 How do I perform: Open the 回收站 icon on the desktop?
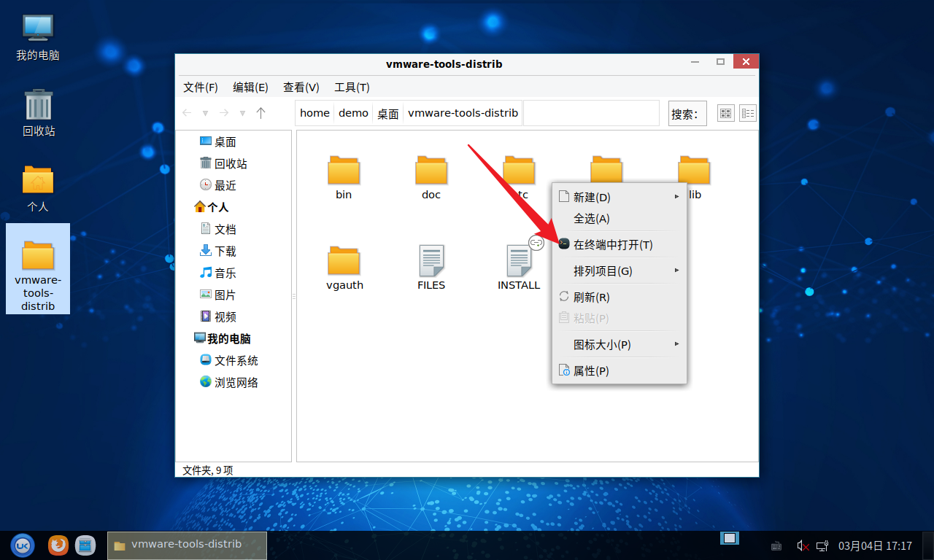pyautogui.click(x=39, y=113)
